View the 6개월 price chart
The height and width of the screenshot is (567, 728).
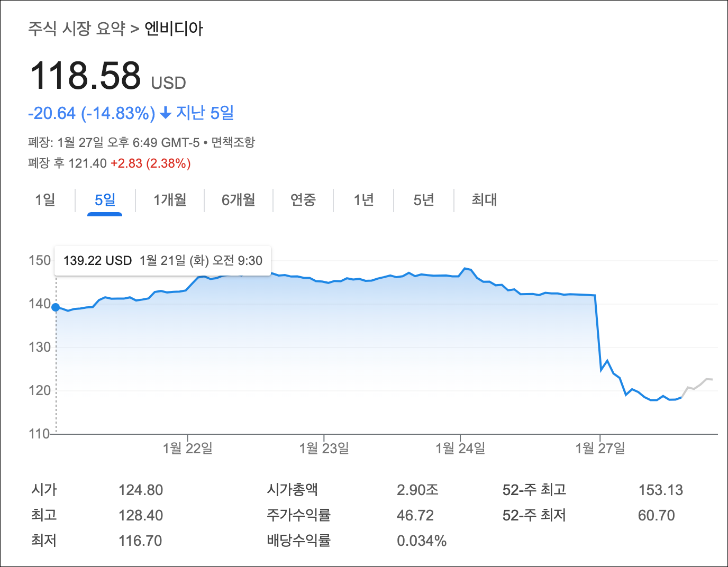point(238,200)
